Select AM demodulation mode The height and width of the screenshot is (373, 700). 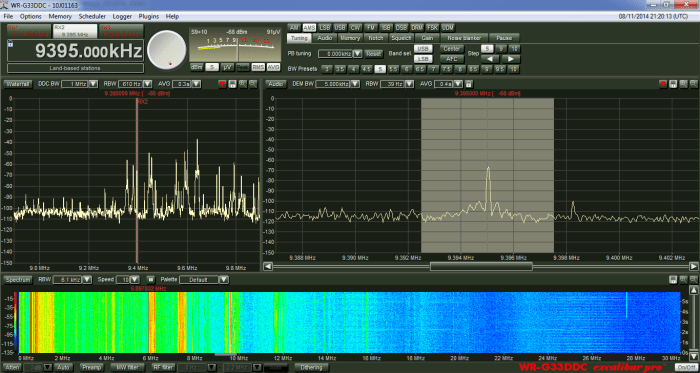[294, 27]
